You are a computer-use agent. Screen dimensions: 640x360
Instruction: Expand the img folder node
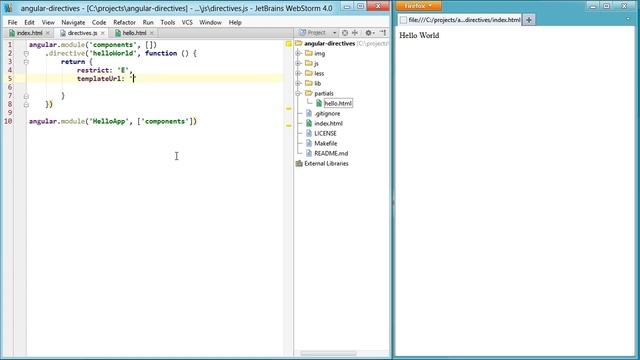point(298,53)
